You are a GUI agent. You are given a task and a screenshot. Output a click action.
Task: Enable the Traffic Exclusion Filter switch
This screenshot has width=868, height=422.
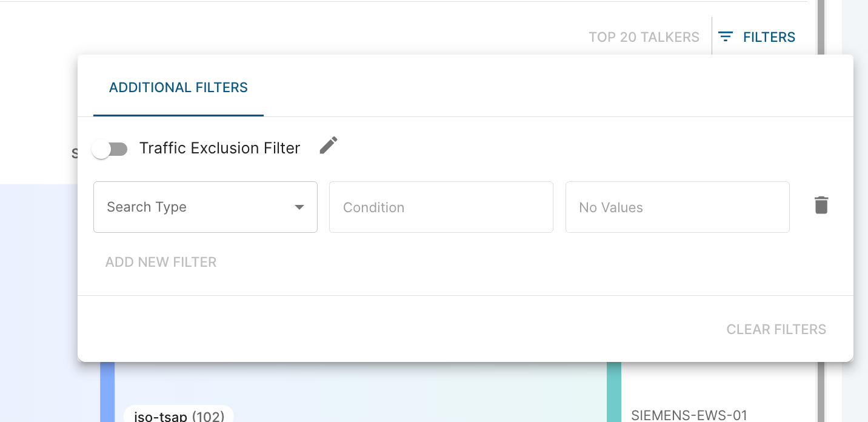coord(110,149)
